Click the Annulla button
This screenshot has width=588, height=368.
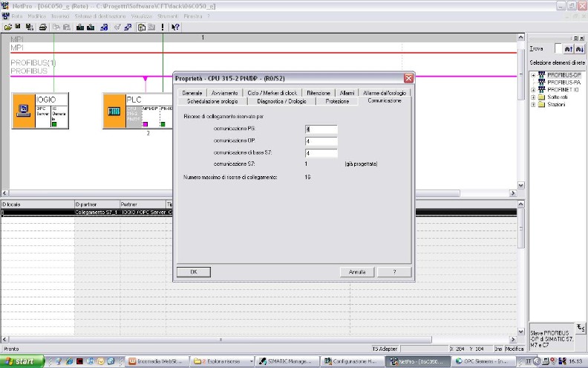pos(357,272)
